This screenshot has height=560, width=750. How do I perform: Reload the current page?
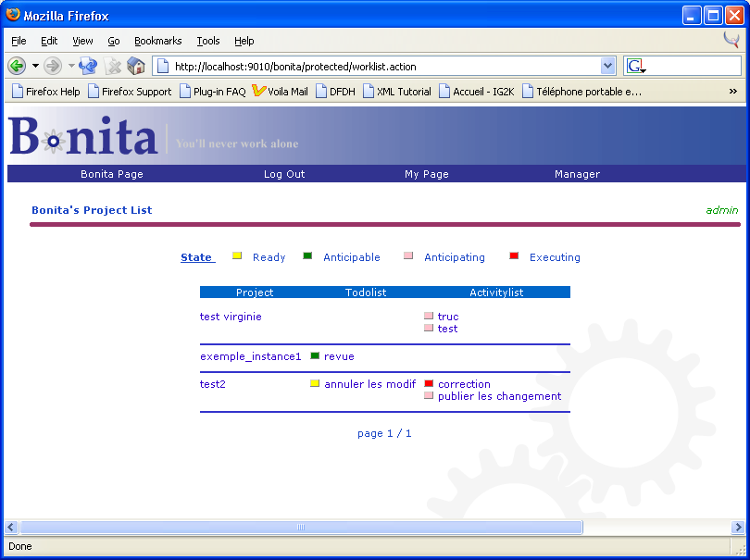[x=89, y=66]
